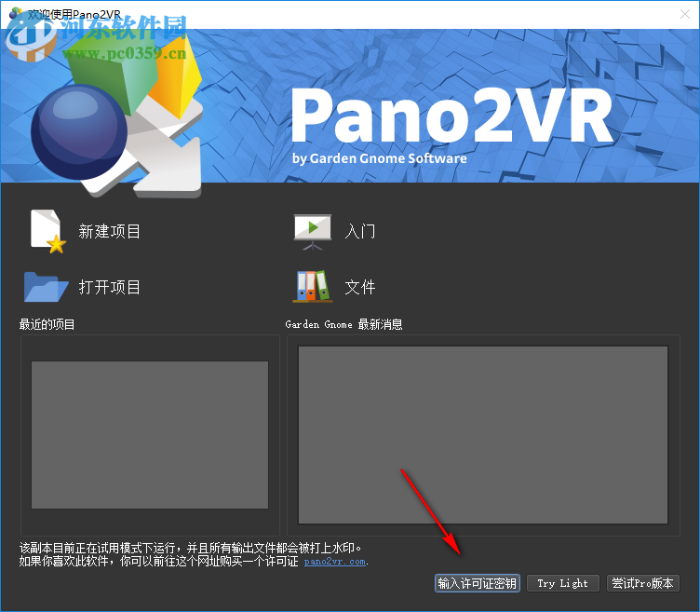700x612 pixels.
Task: Click the Try Light button
Action: pyautogui.click(x=562, y=583)
